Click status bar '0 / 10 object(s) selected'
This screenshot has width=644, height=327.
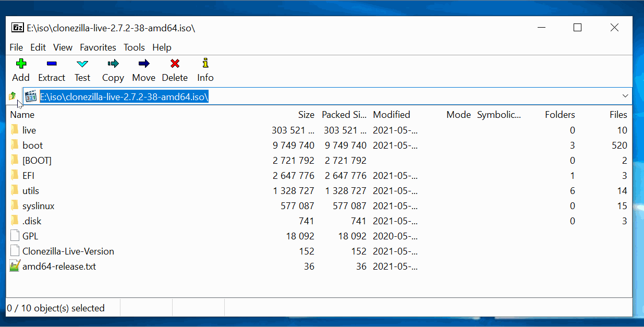click(x=56, y=308)
